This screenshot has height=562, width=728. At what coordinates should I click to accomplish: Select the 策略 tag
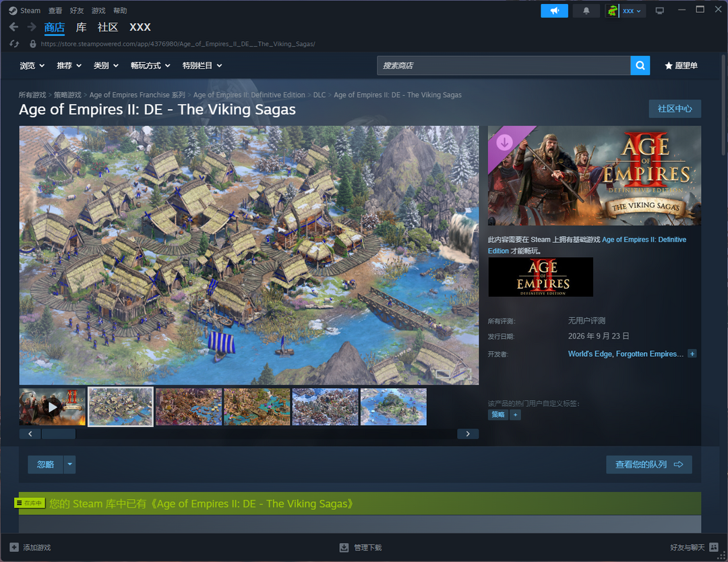[498, 415]
